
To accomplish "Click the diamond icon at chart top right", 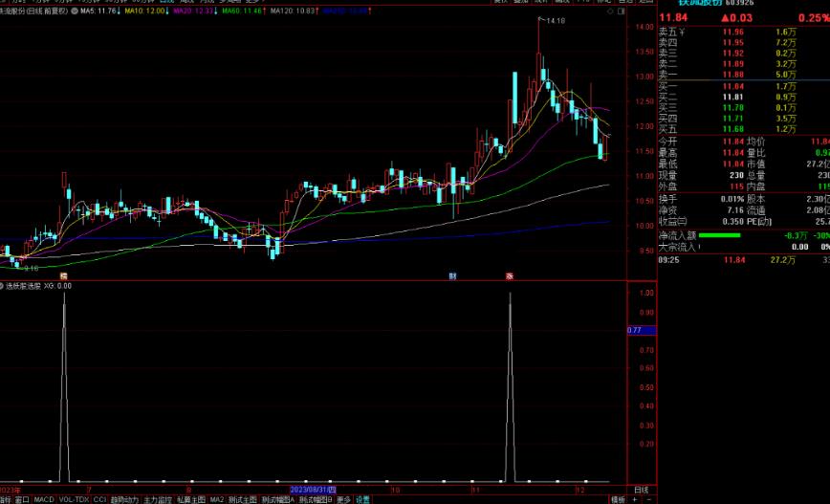I will (x=610, y=11).
